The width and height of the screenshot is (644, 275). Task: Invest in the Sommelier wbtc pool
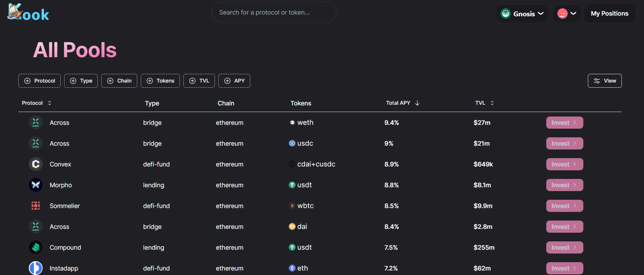[x=565, y=206]
